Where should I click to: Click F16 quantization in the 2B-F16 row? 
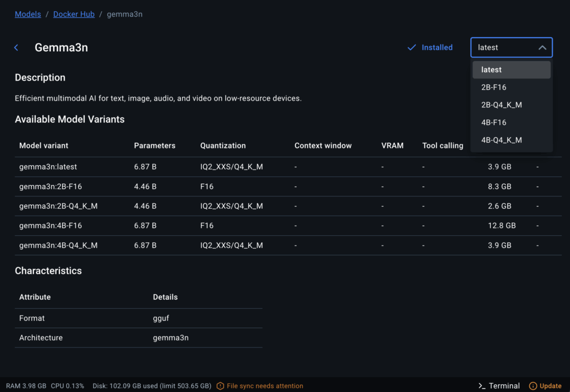207,186
